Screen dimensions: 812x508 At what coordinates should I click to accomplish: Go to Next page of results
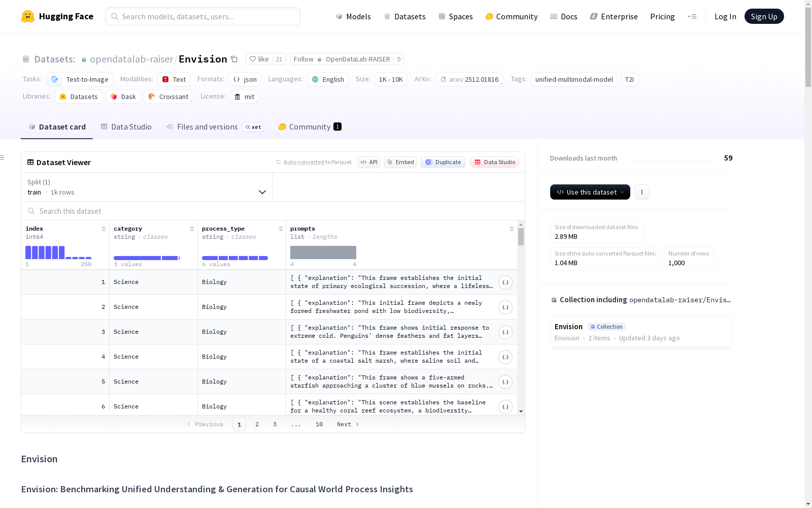pyautogui.click(x=348, y=424)
